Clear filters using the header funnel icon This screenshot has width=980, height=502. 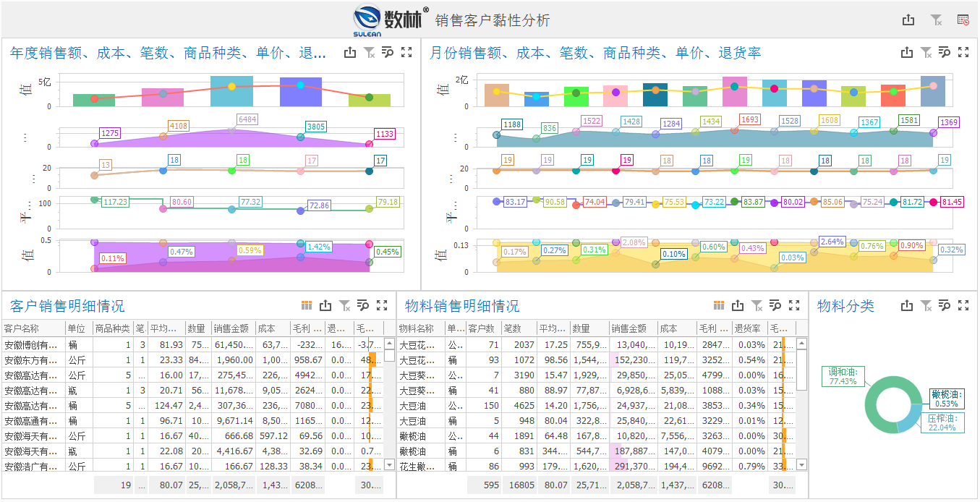coord(936,20)
